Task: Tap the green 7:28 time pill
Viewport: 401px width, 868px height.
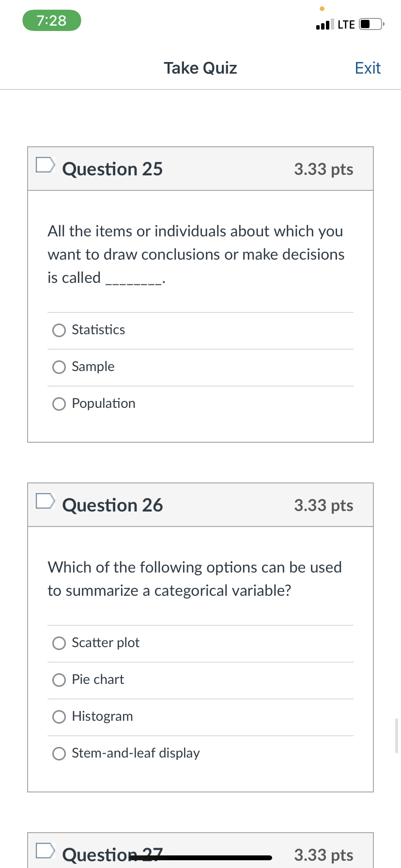Action: pyautogui.click(x=52, y=20)
